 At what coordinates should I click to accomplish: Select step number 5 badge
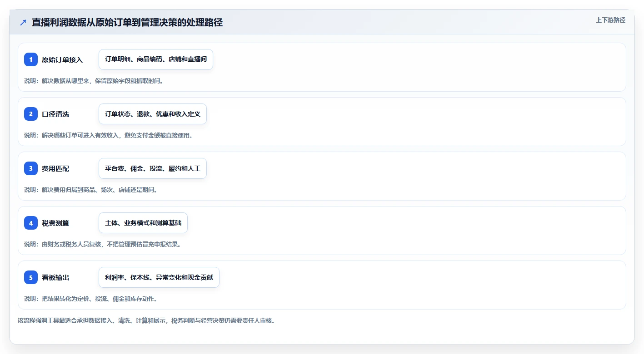click(31, 277)
